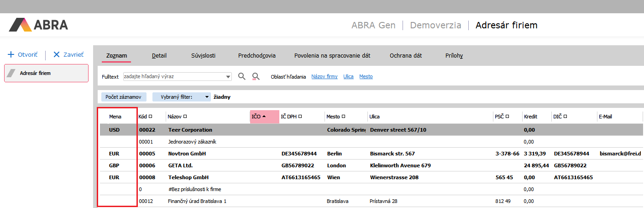Click the underlined magnifier search icon
The height and width of the screenshot is (208, 644).
[256, 76]
